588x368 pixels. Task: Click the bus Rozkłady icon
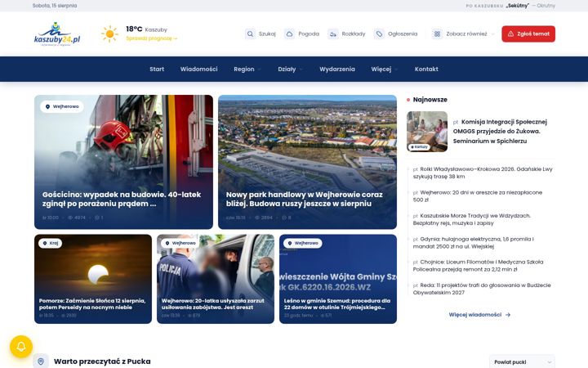click(332, 34)
